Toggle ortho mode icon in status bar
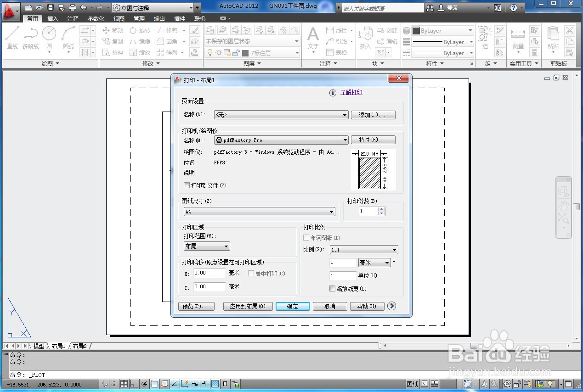Screen dimensions: 583x392 [x=134, y=384]
